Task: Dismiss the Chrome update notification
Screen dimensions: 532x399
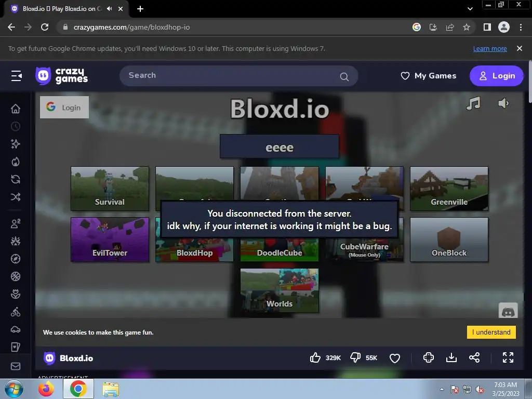Action: pyautogui.click(x=520, y=48)
